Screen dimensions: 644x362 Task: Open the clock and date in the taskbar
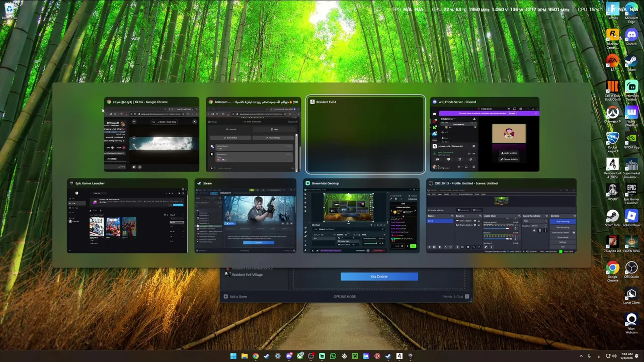point(627,356)
